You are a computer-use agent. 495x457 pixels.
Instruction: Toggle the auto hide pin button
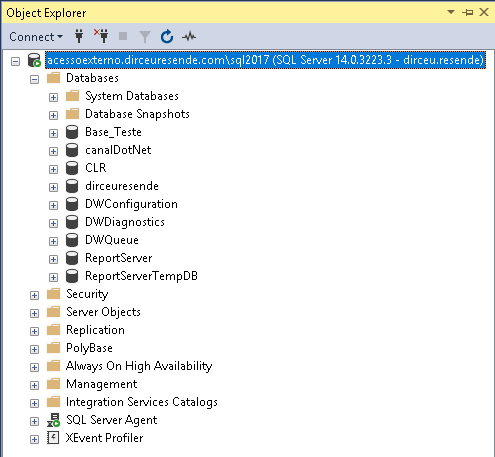tap(468, 13)
